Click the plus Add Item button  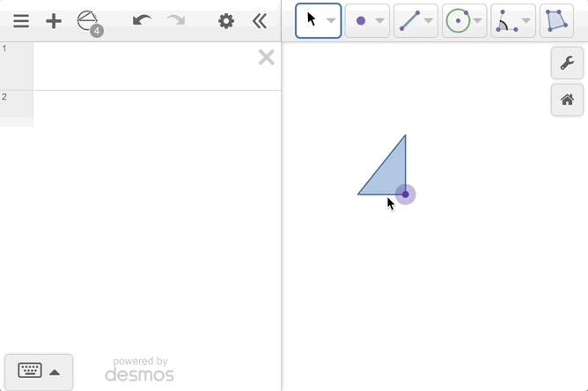coord(54,21)
